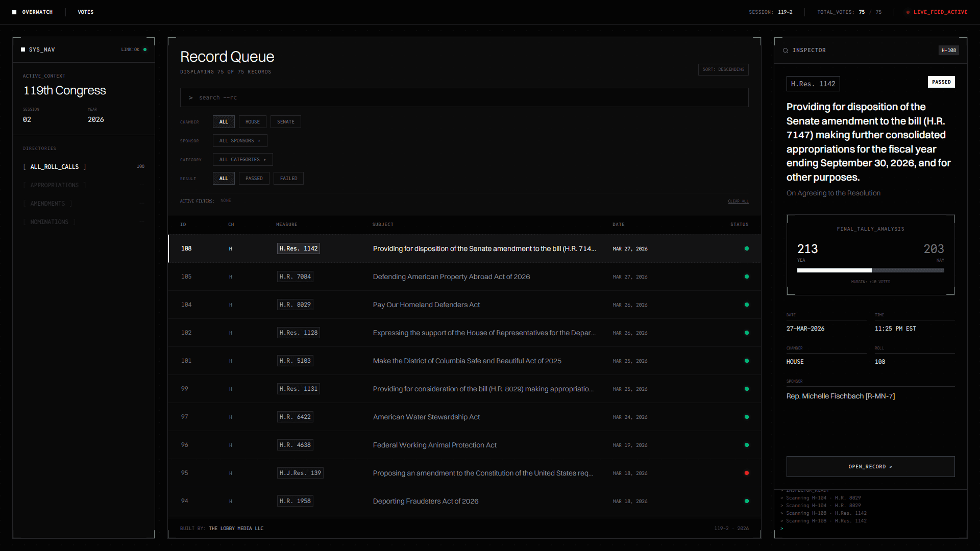Toggle the PASSED result filter
Screen dimensions: 980x551
pyautogui.click(x=254, y=178)
